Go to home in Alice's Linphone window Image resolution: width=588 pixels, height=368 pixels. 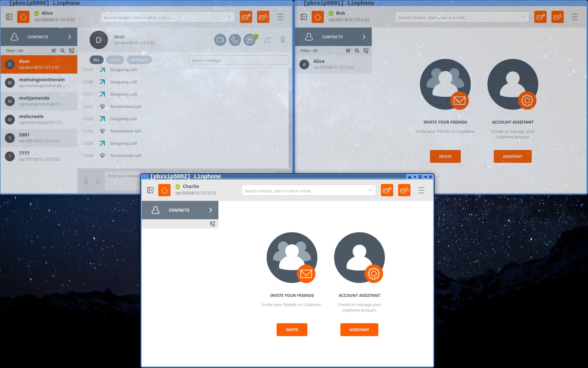point(23,17)
